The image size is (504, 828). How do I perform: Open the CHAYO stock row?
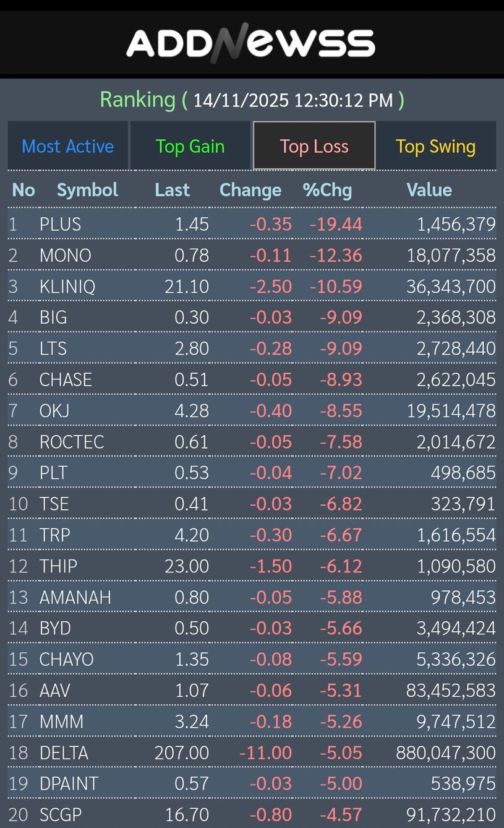coord(67,660)
